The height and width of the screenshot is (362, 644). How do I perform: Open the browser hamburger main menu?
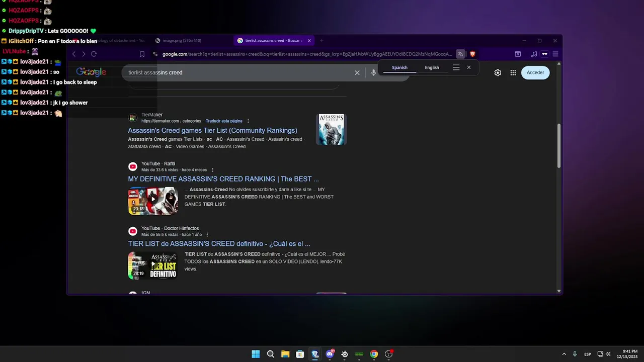[x=555, y=54]
